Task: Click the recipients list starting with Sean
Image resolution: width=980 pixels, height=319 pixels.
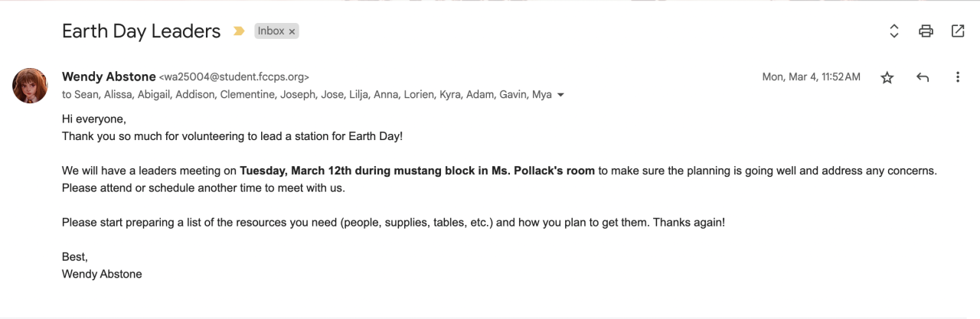Action: 306,95
